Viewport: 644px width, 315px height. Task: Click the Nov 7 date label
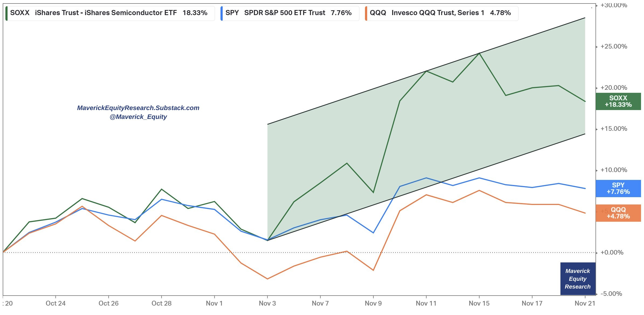tap(320, 303)
